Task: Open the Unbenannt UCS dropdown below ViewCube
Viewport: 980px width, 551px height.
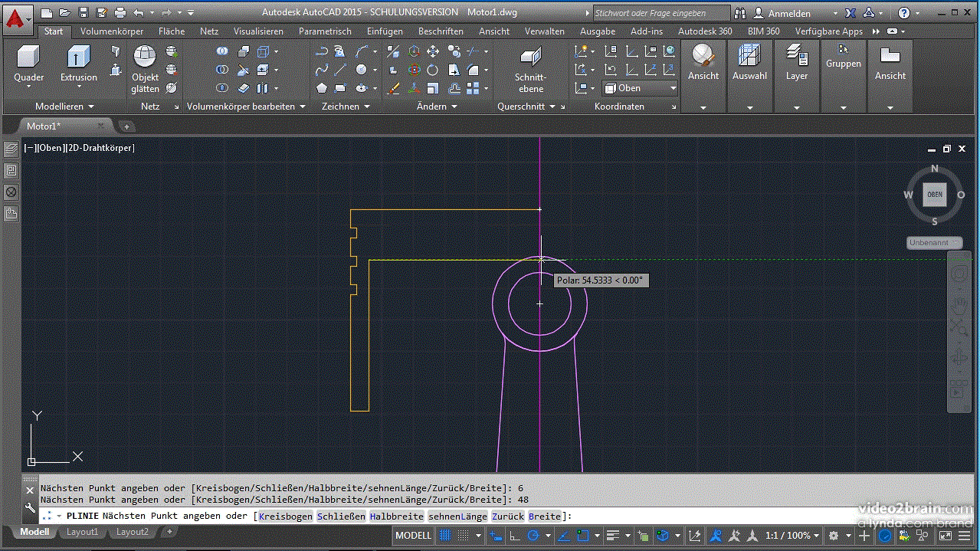Action: click(x=934, y=243)
